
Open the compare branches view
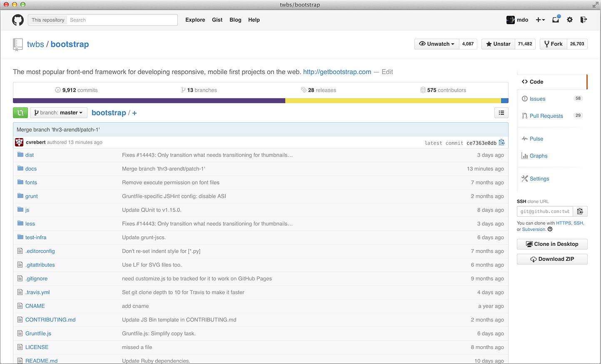coord(20,112)
